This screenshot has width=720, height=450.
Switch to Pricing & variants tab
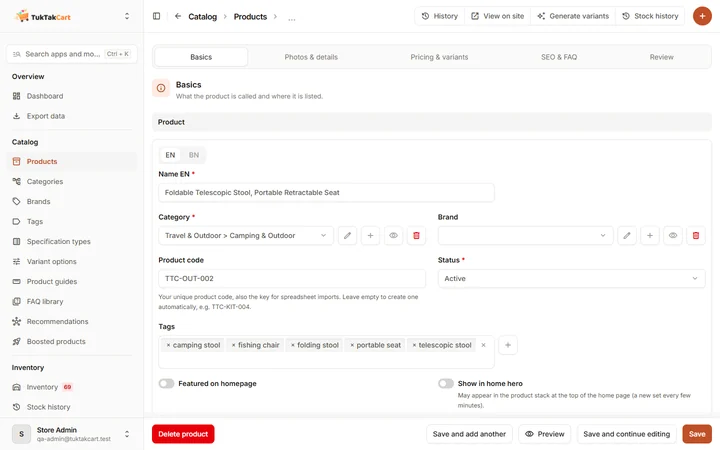(439, 57)
